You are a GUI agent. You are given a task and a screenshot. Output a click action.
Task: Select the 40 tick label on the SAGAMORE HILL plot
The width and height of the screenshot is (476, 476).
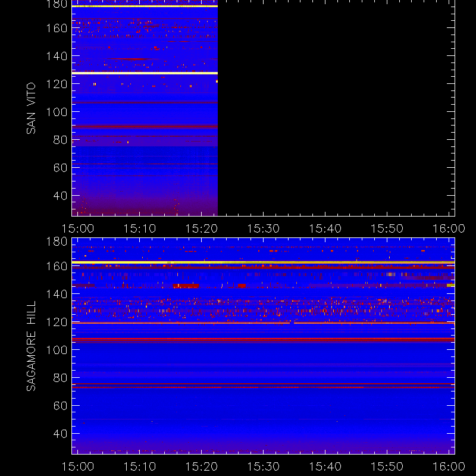coord(61,434)
